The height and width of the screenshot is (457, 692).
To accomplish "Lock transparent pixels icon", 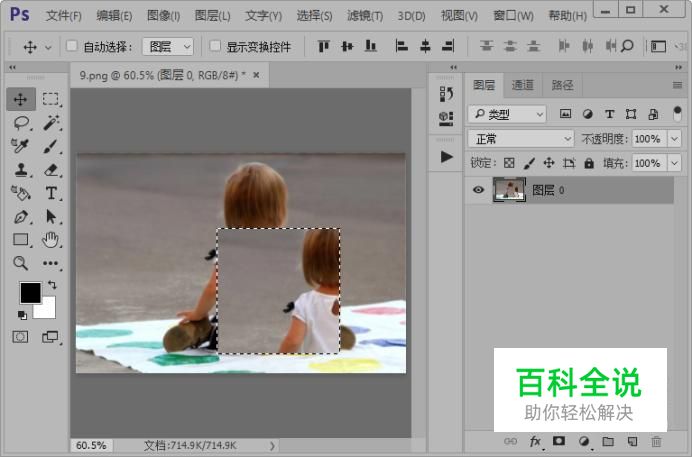I will (x=509, y=163).
